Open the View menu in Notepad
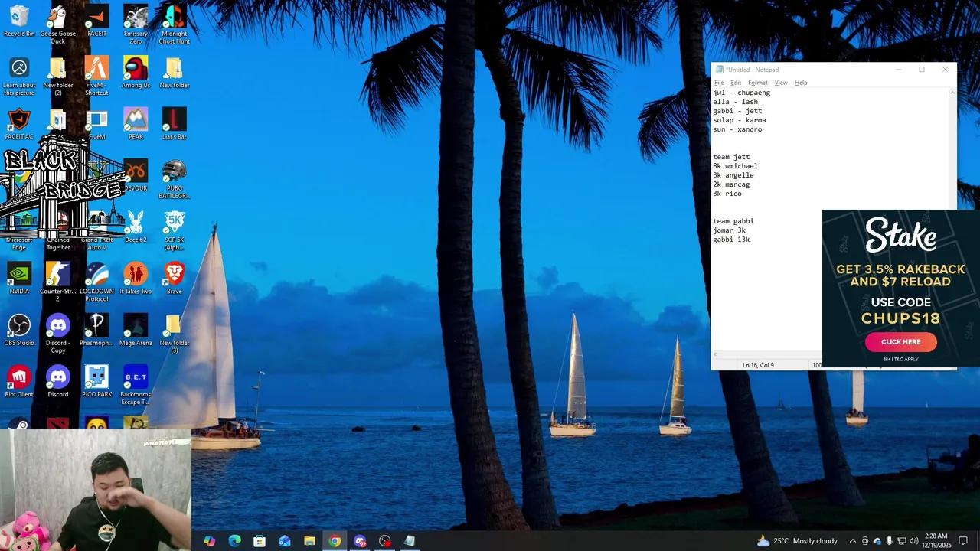This screenshot has height=551, width=980. 780,83
